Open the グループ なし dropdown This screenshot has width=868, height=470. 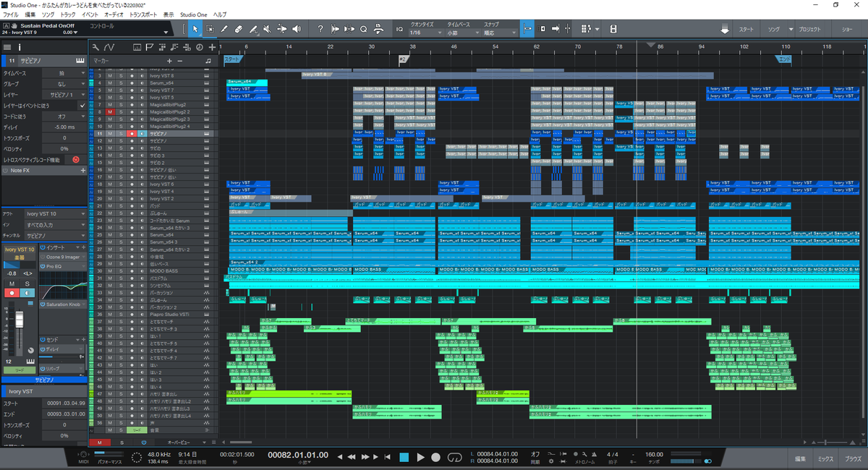pos(64,84)
